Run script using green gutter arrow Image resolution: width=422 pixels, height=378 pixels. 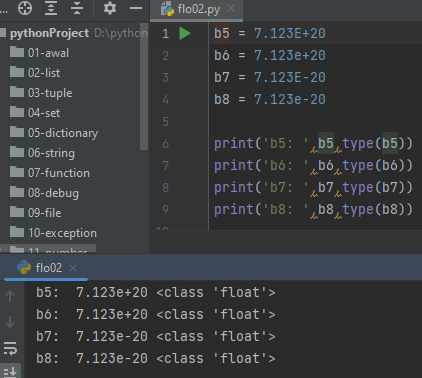185,33
